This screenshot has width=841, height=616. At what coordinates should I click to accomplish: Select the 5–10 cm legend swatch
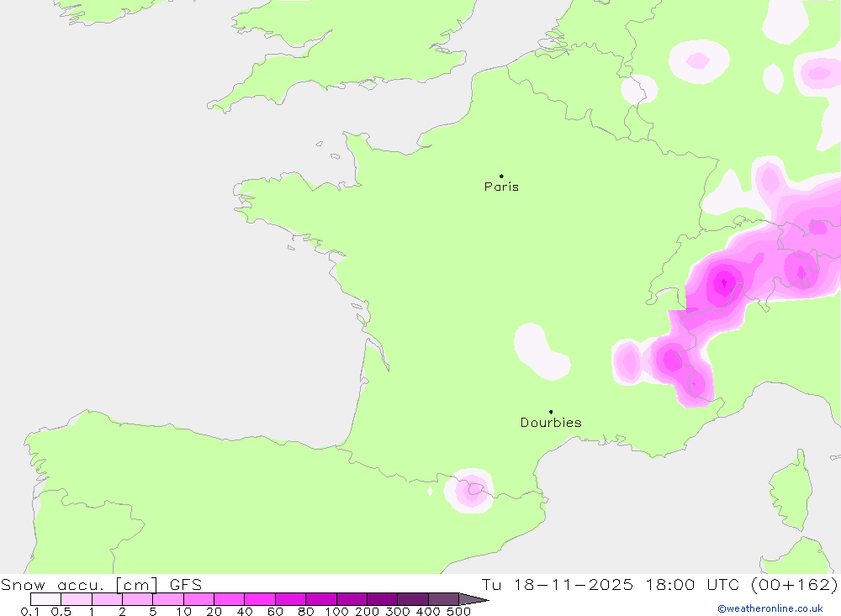(168, 599)
